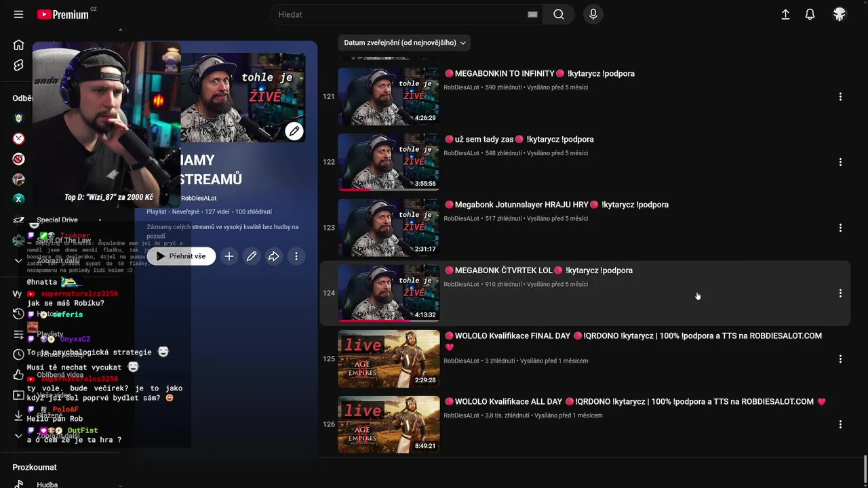Viewport: 868px width, 488px height.
Task: Edit playlist details pencil next to plus
Action: (x=252, y=256)
